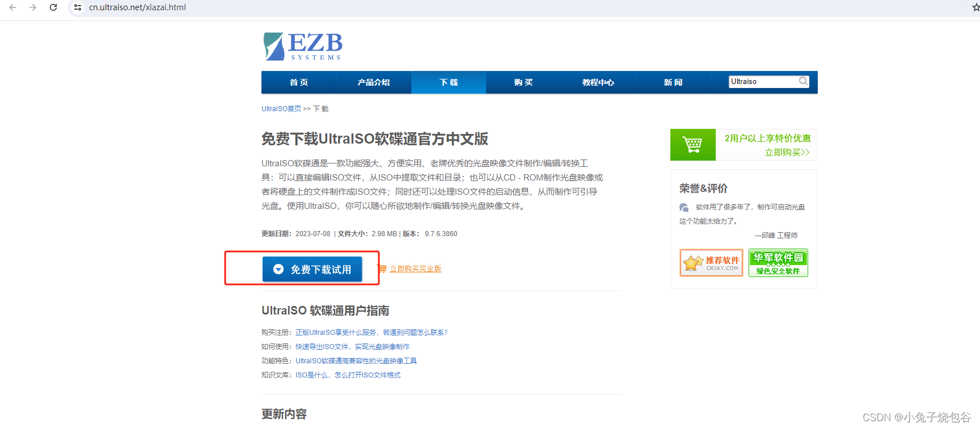
Task: Click 立即购买>> in the green banner
Action: coord(787,153)
